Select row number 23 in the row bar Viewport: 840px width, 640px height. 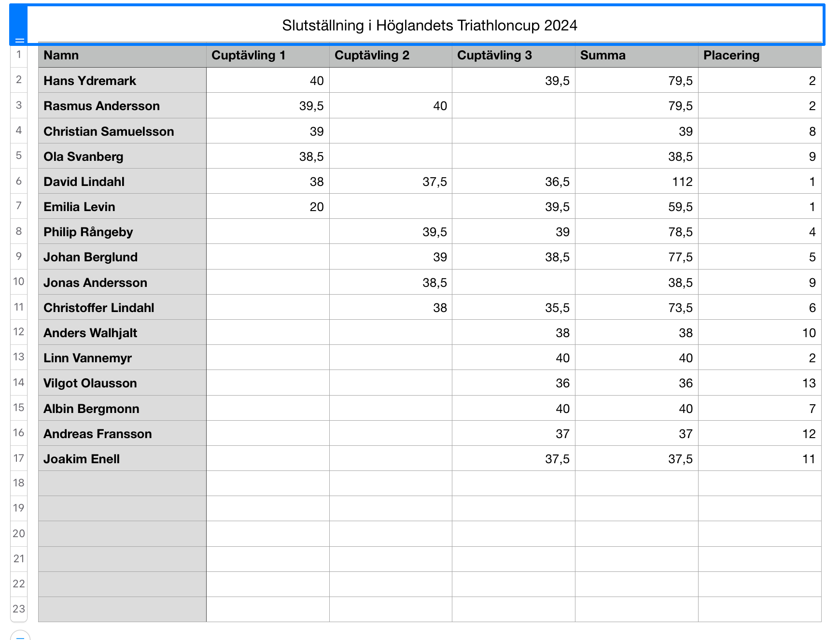(19, 609)
